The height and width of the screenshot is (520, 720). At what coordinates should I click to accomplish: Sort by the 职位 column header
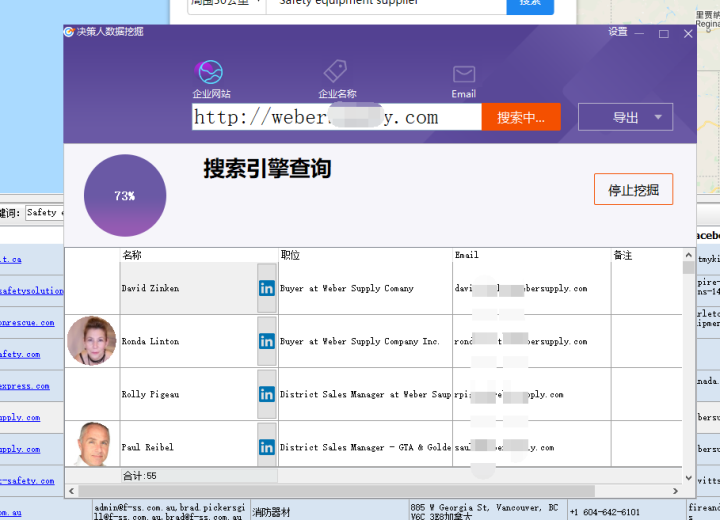coord(365,255)
